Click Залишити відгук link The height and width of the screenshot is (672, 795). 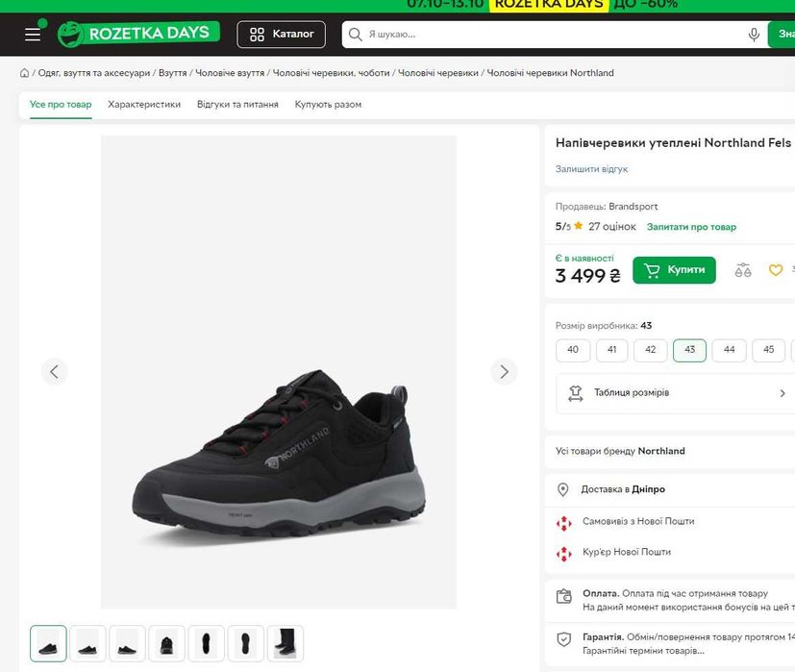click(x=591, y=169)
